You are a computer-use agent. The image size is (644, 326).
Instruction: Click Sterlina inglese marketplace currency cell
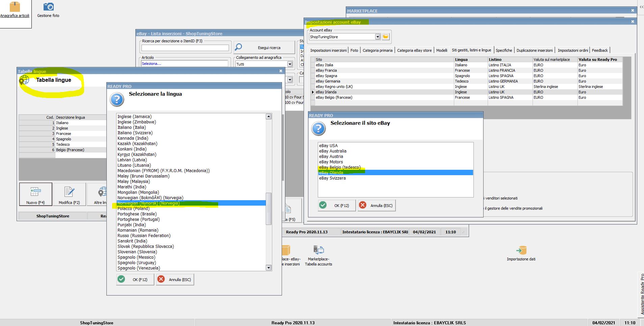(x=555, y=87)
